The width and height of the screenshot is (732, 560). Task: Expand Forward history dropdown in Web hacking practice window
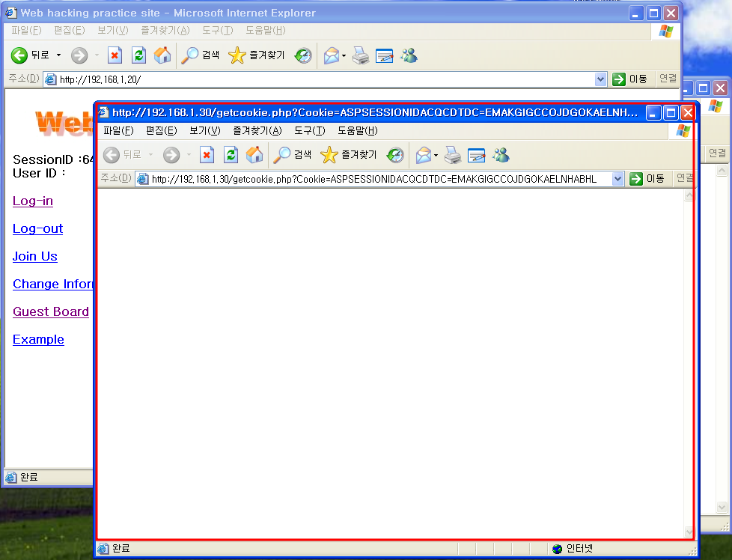tap(97, 55)
